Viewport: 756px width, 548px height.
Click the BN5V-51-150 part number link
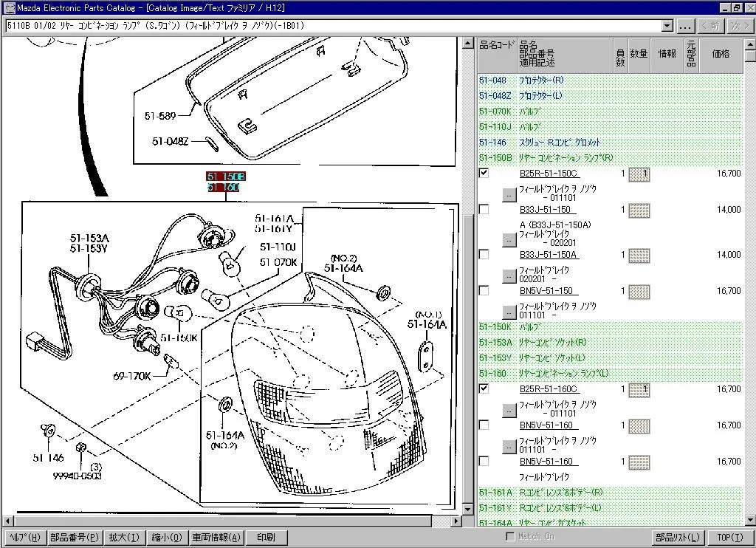[547, 291]
